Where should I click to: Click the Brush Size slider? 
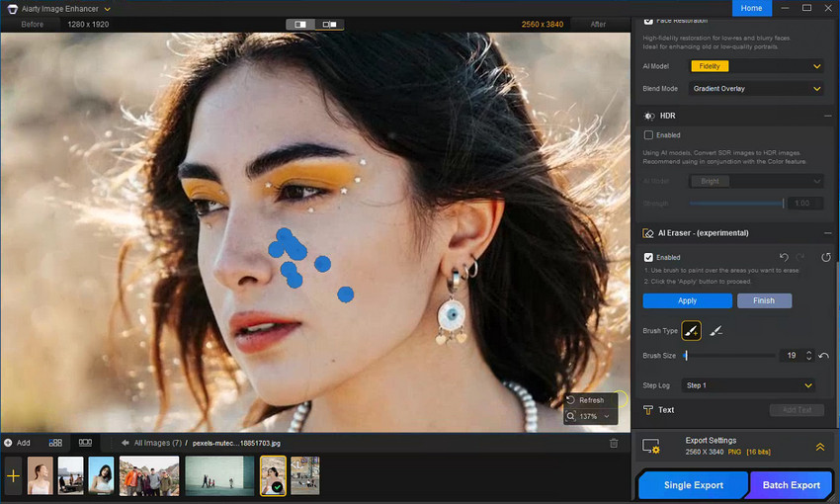[729, 355]
